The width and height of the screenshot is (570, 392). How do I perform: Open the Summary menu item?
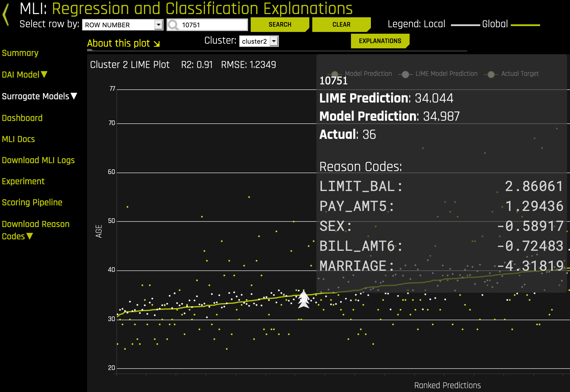coord(20,53)
